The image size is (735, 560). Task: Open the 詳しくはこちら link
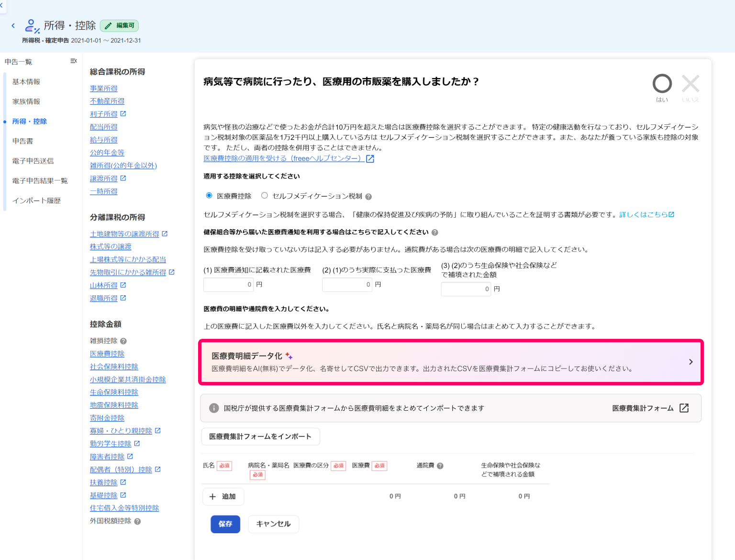[x=646, y=214]
